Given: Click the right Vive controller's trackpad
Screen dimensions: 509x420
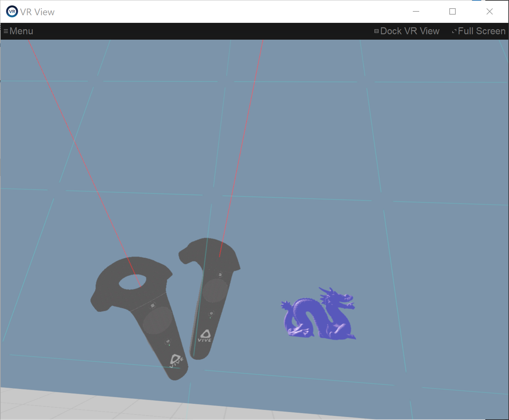Looking at the screenshot, I should [215, 290].
